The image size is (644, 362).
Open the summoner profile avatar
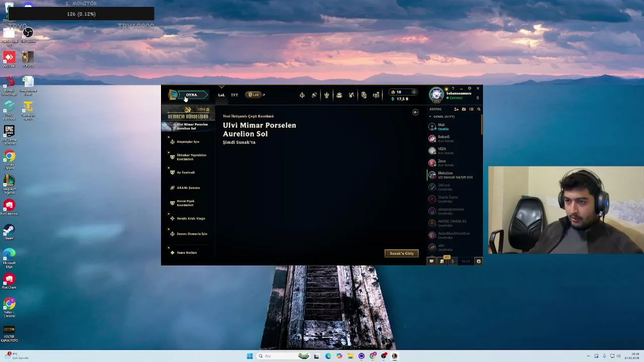(x=437, y=95)
